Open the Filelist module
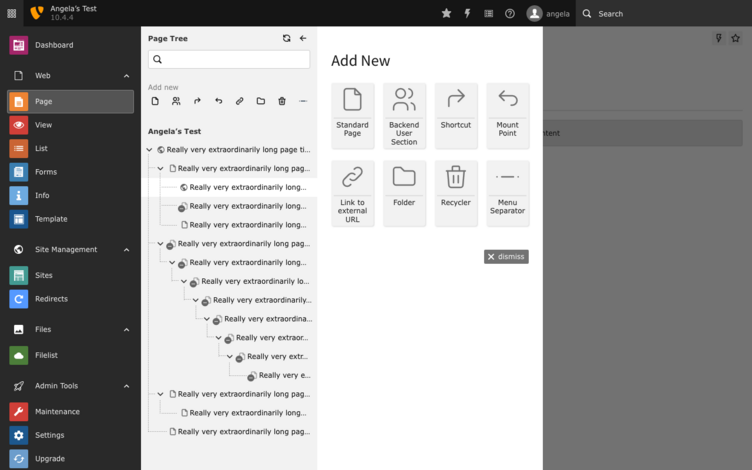 (70, 355)
